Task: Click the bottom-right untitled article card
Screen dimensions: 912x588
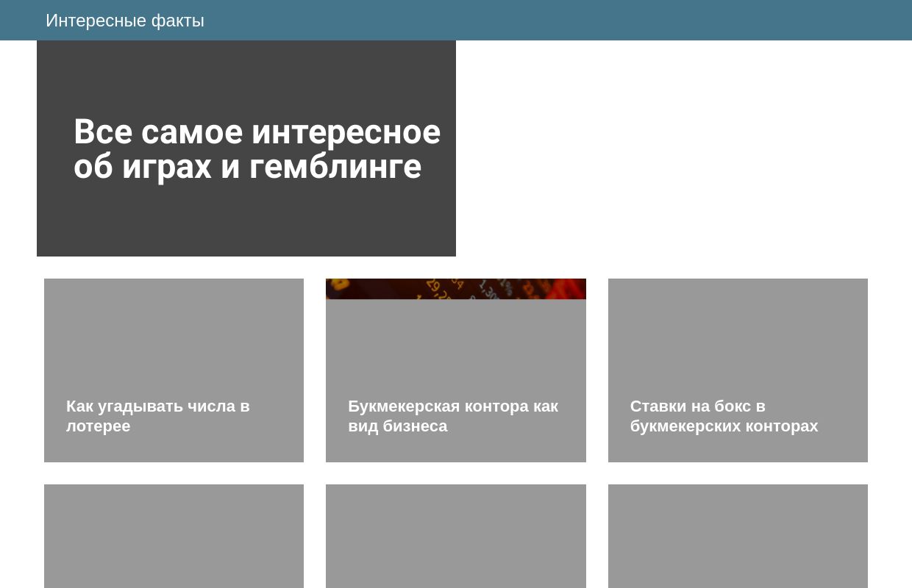Action: click(x=738, y=536)
